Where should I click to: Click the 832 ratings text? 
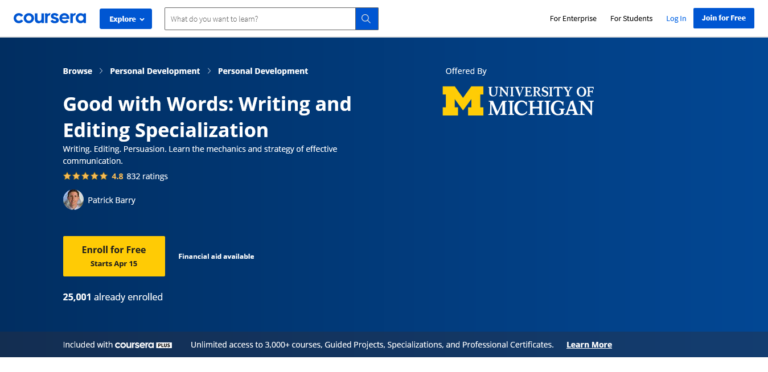coord(147,176)
